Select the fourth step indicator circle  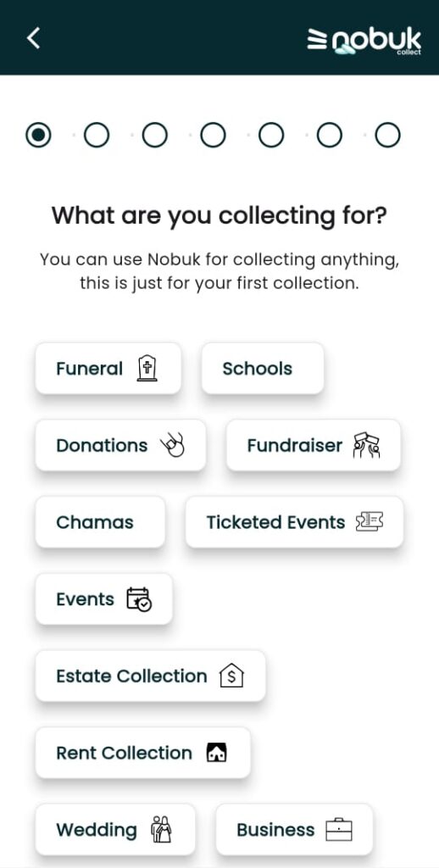(x=213, y=135)
